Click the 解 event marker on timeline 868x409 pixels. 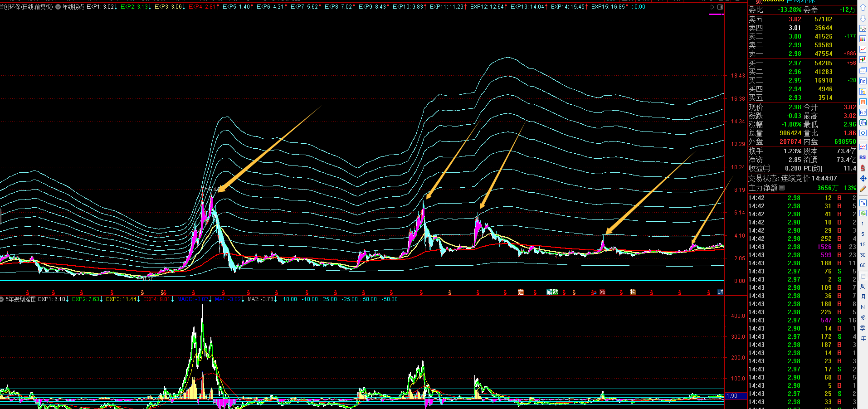[x=550, y=292]
